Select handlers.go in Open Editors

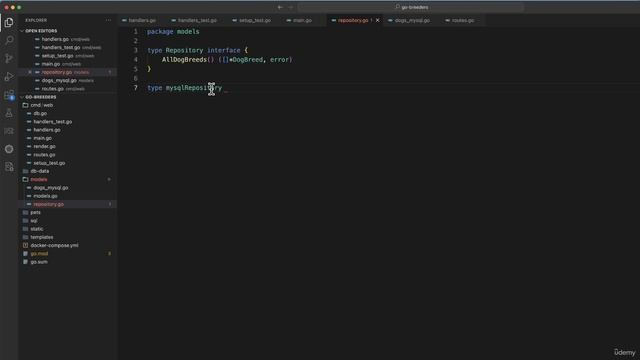pyautogui.click(x=55, y=39)
